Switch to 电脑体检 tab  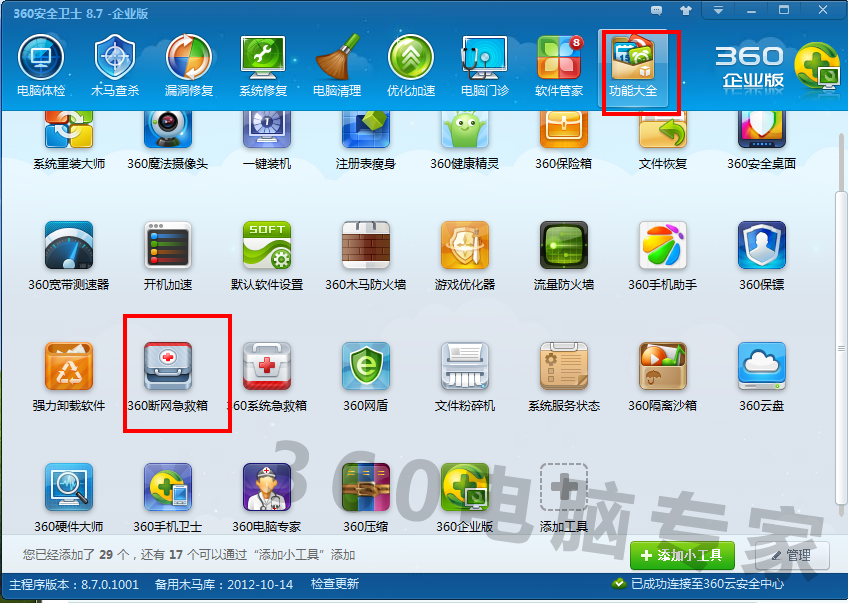click(41, 66)
